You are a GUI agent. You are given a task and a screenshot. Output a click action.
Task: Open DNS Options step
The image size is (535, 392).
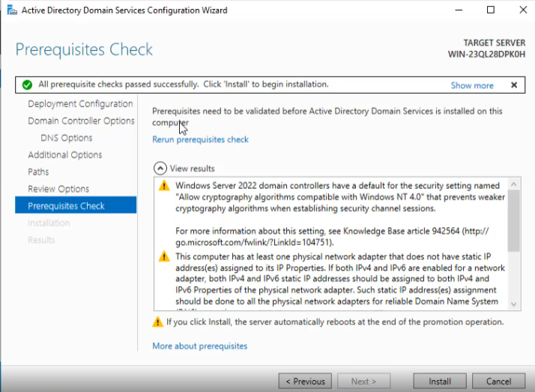click(67, 138)
